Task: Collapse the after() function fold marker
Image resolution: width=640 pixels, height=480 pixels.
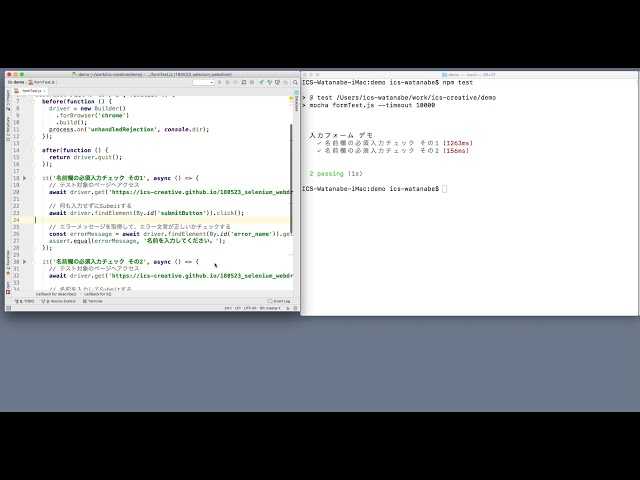Action: [x=34, y=150]
